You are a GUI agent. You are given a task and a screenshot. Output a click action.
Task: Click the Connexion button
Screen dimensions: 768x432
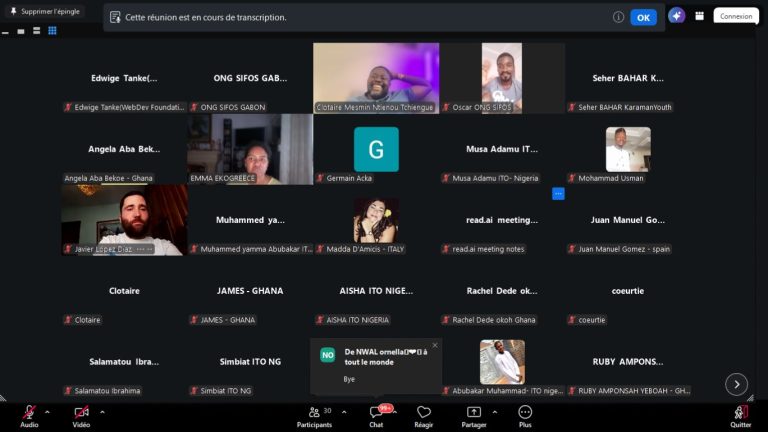736,16
